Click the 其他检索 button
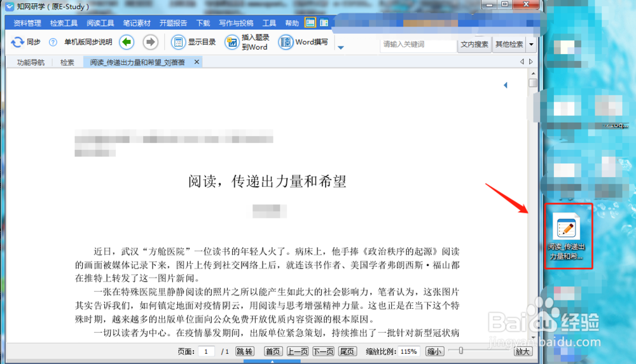The width and height of the screenshot is (636, 364). [x=509, y=44]
